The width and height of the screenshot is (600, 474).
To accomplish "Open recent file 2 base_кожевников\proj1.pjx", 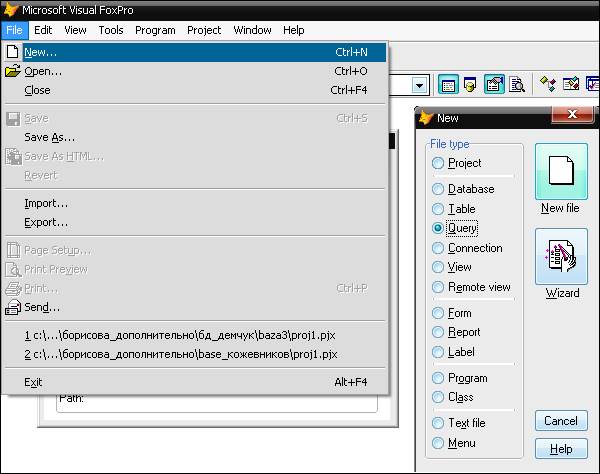I will click(196, 355).
